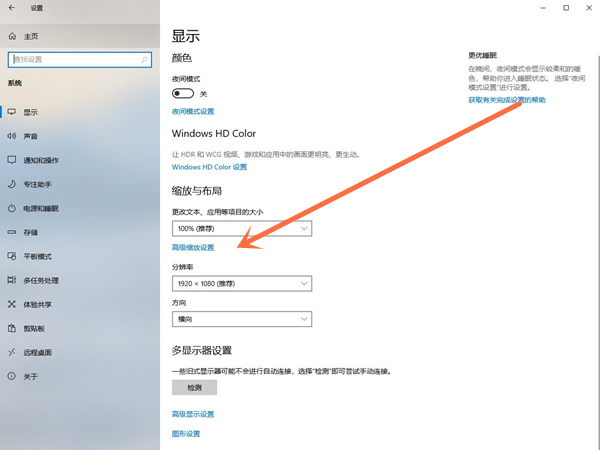Toggle the 夜间模式 night light switch

[183, 93]
